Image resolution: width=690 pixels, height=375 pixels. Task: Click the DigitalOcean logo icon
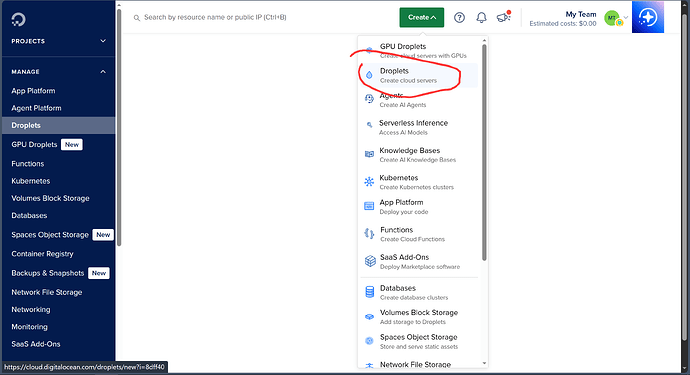click(x=18, y=19)
